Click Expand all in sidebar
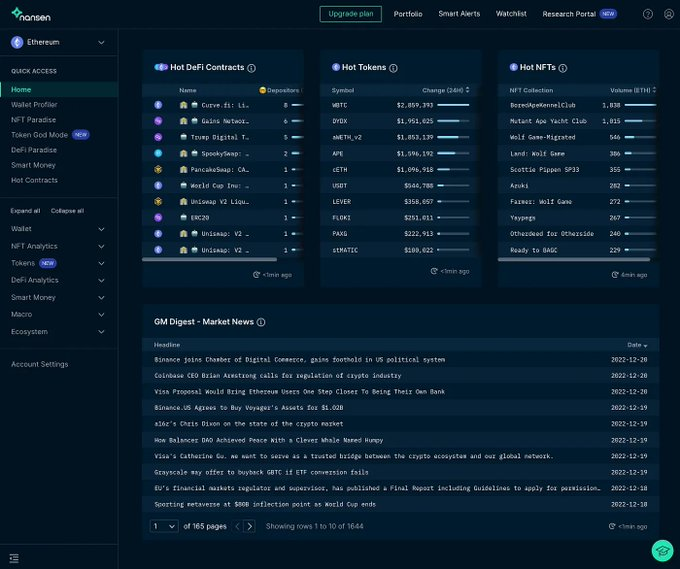This screenshot has width=680, height=569. click(x=25, y=211)
